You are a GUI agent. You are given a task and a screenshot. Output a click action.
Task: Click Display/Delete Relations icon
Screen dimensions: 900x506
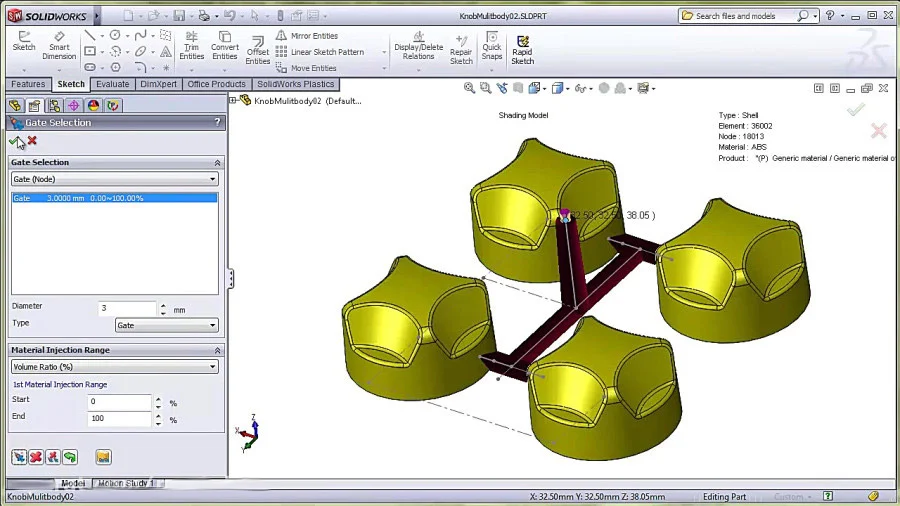pyautogui.click(x=418, y=45)
